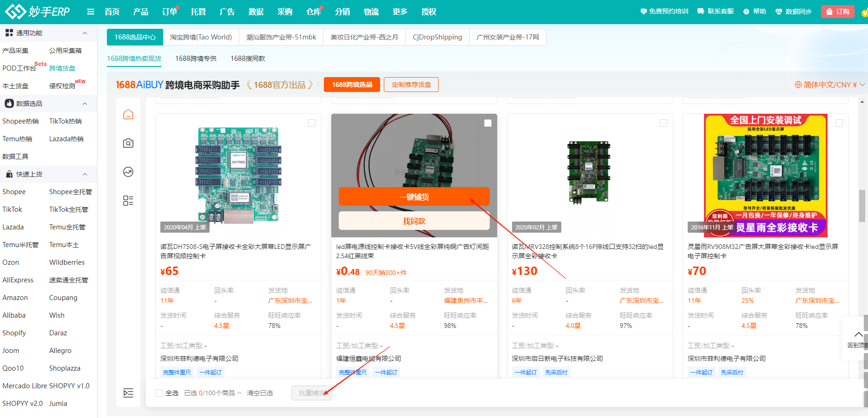Click the 妙手ERP logo
The width and height of the screenshot is (868, 418).
point(37,12)
